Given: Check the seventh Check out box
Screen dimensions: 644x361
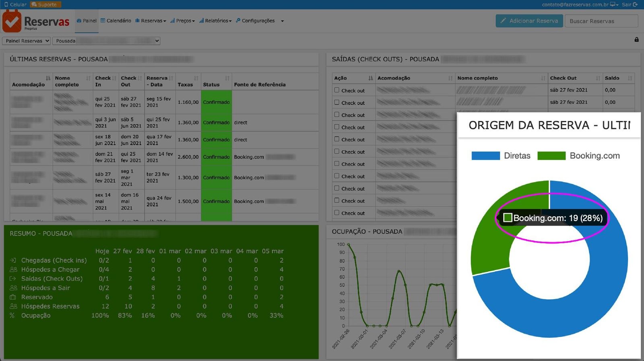Looking at the screenshot, I should (337, 164).
